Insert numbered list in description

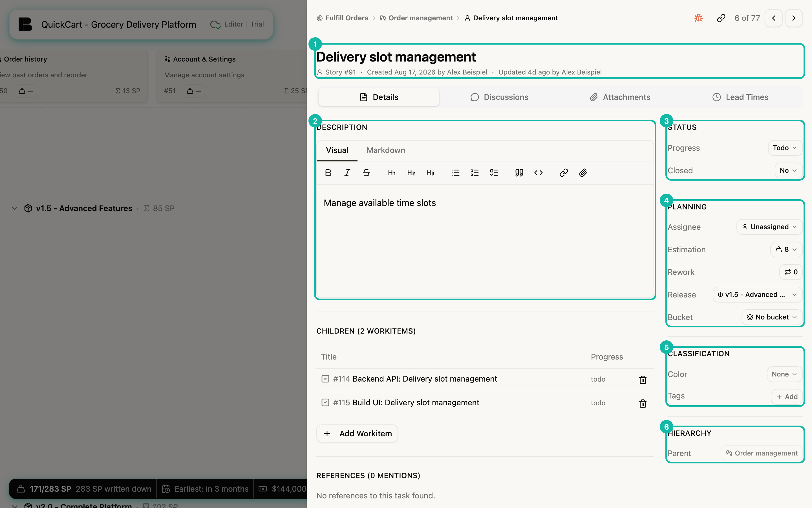pyautogui.click(x=475, y=173)
